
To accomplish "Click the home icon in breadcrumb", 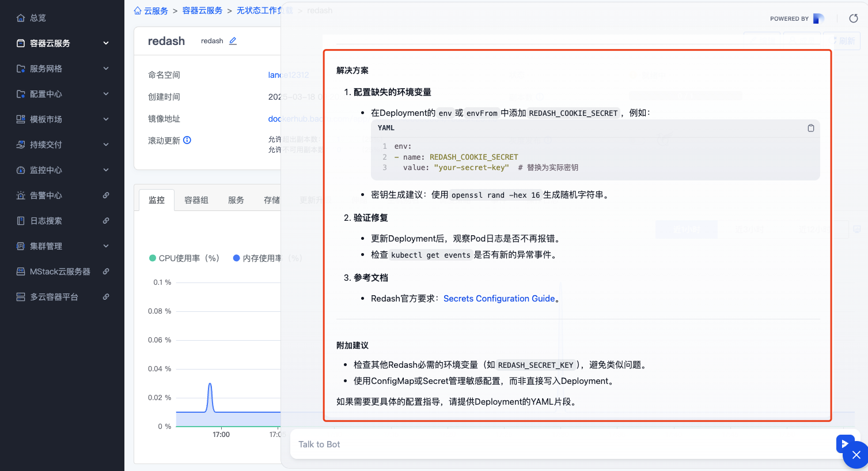I will click(138, 10).
